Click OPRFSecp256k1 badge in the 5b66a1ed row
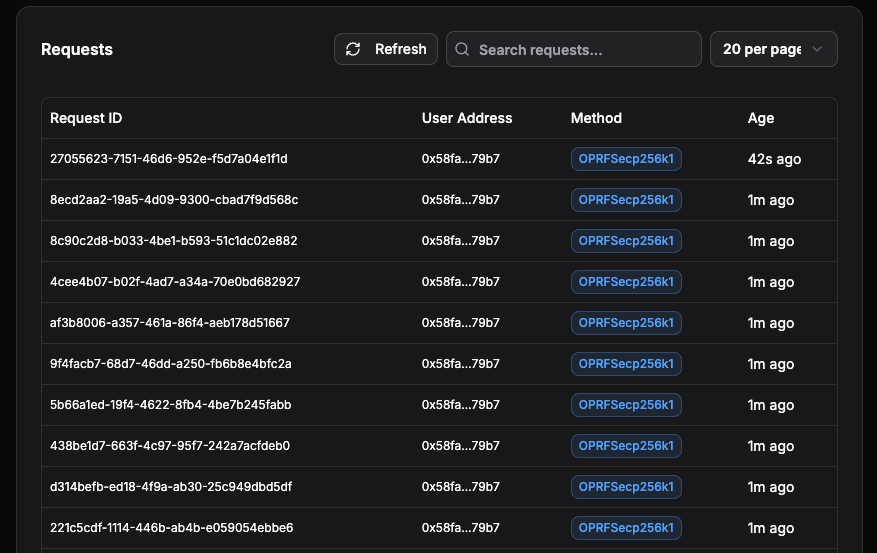This screenshot has width=877, height=553. pyautogui.click(x=626, y=405)
